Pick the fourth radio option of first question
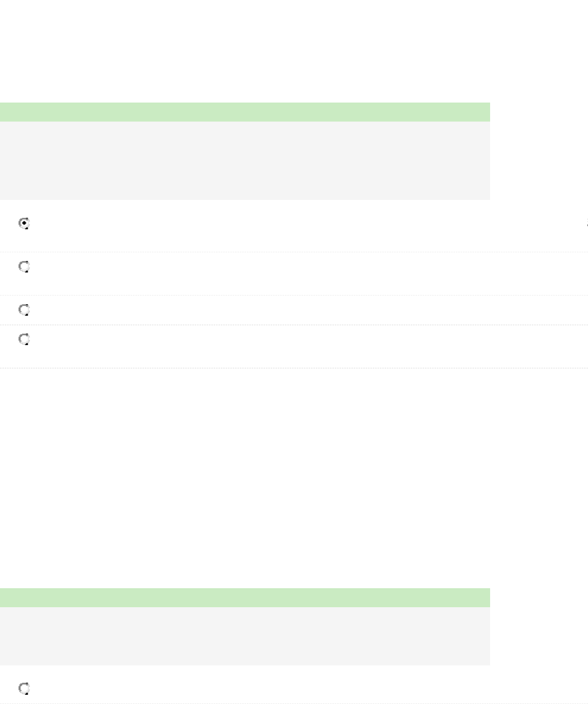The image size is (588, 704). (24, 340)
